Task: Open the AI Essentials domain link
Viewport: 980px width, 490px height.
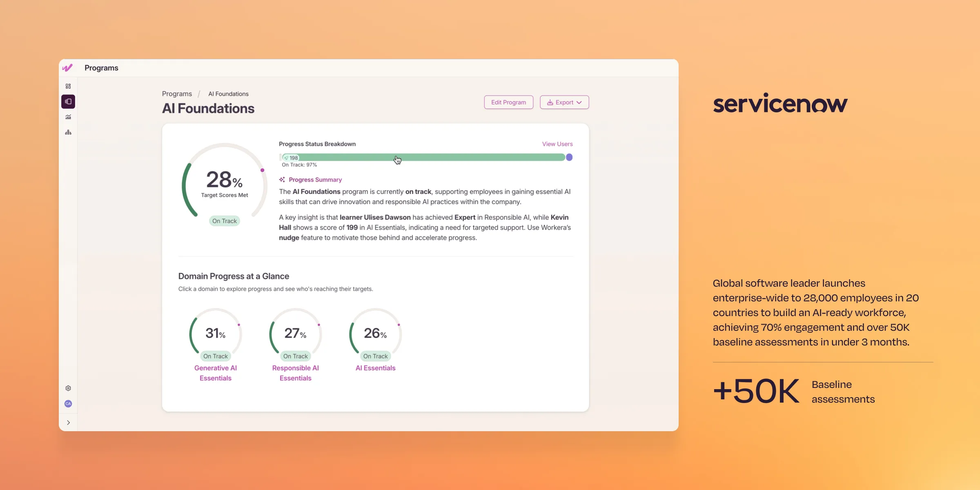Action: point(375,368)
